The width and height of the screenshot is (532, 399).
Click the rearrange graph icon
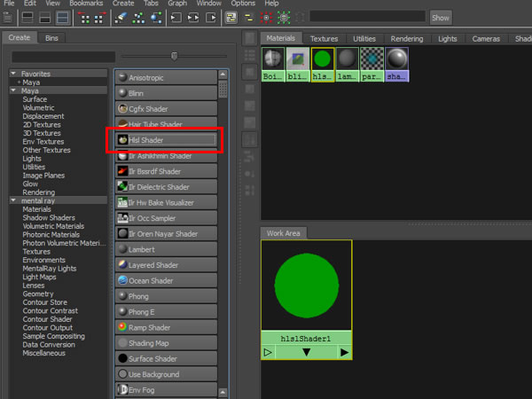click(x=138, y=18)
